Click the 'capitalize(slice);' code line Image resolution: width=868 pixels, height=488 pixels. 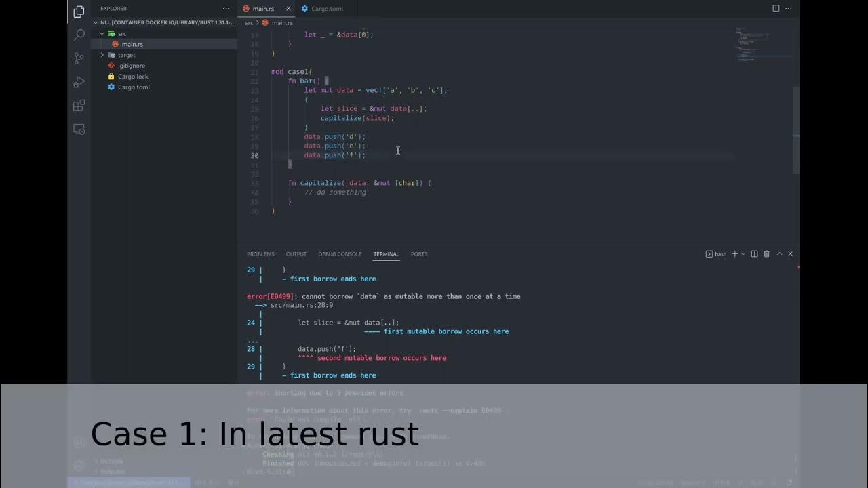[x=357, y=118]
